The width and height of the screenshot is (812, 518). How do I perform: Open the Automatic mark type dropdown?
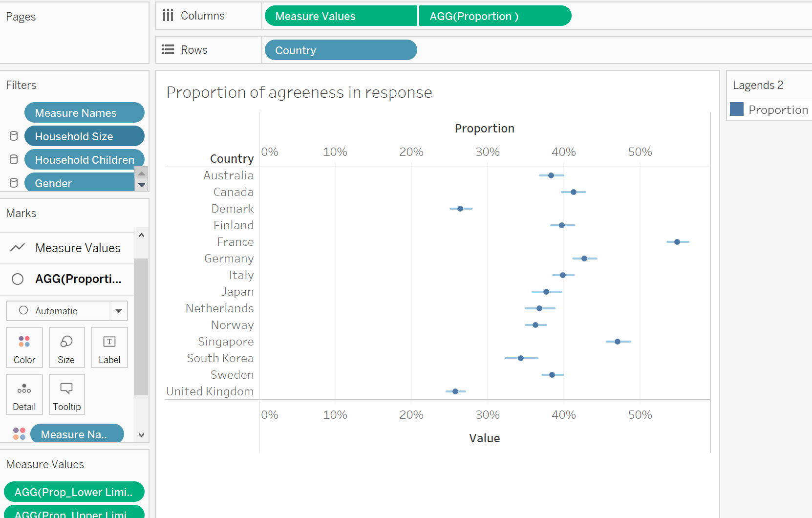click(118, 311)
